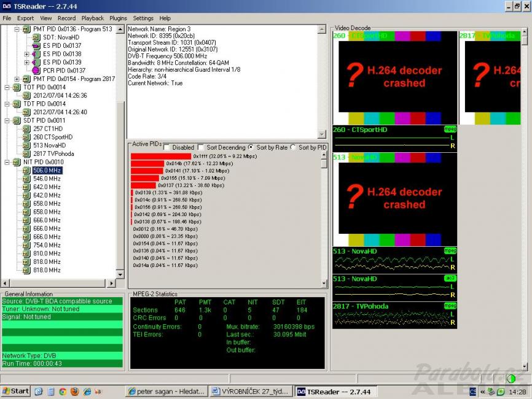The height and width of the screenshot is (399, 532).
Task: Open the Help menu
Action: 165,18
